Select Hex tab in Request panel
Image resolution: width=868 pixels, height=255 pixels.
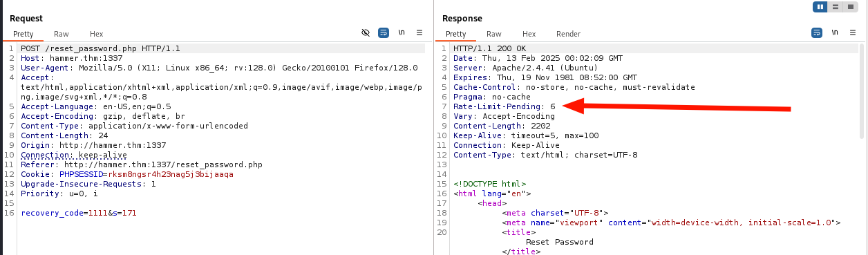click(96, 34)
